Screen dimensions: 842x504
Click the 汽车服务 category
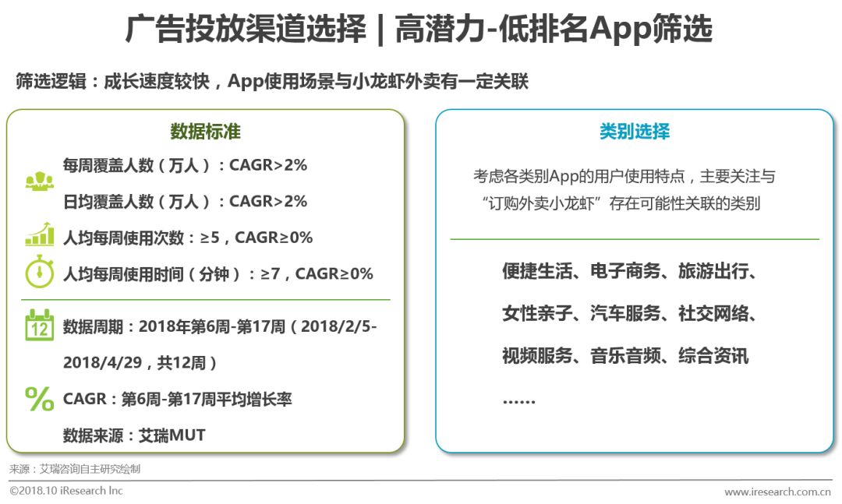[x=625, y=313]
